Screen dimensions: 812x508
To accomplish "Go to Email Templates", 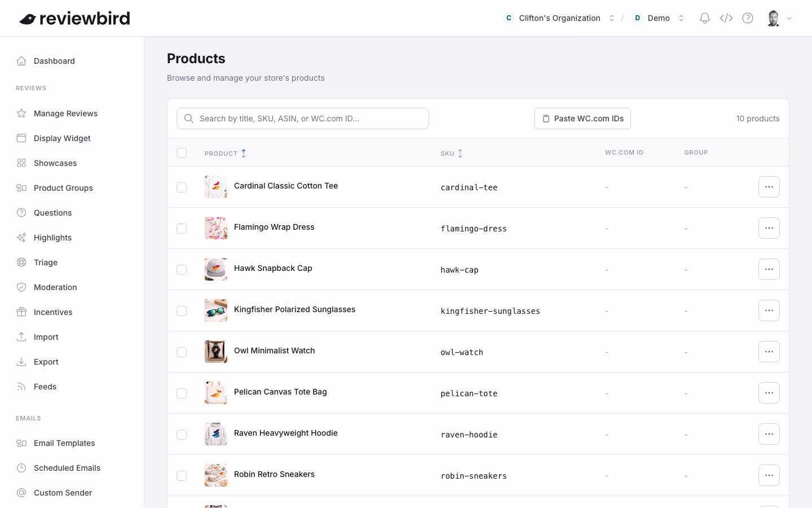I will pos(64,443).
